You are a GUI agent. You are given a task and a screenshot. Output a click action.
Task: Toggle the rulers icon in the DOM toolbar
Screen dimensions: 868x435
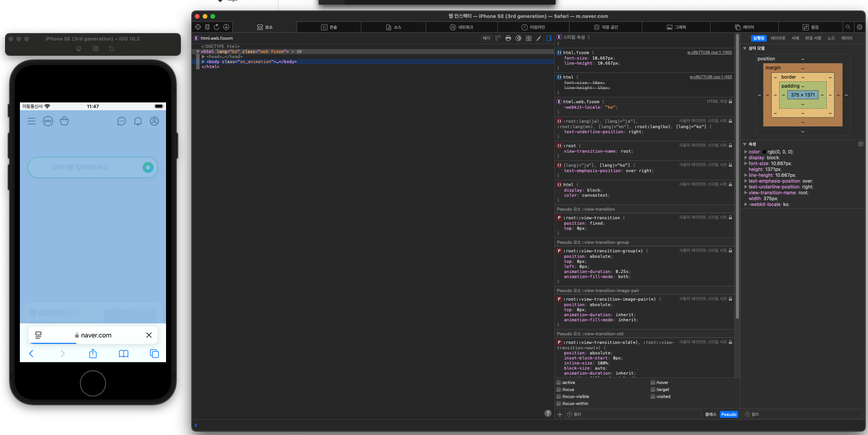[x=498, y=38]
